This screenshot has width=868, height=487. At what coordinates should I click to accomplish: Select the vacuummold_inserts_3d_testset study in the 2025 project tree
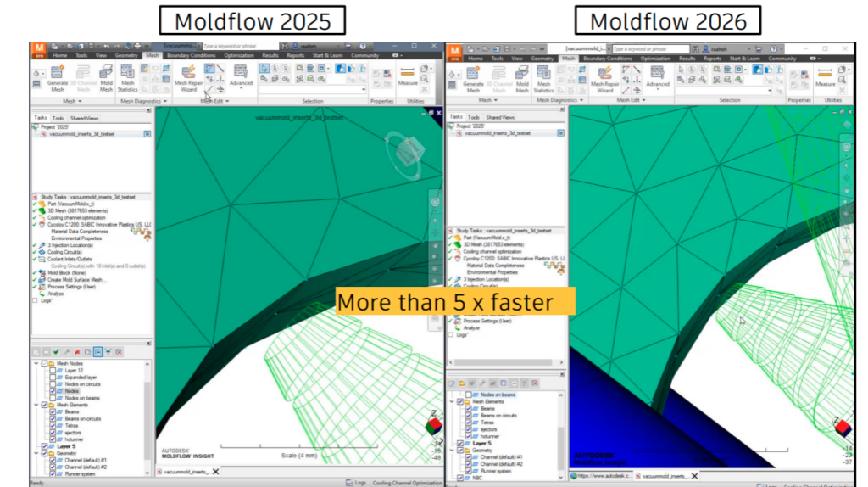(x=82, y=134)
